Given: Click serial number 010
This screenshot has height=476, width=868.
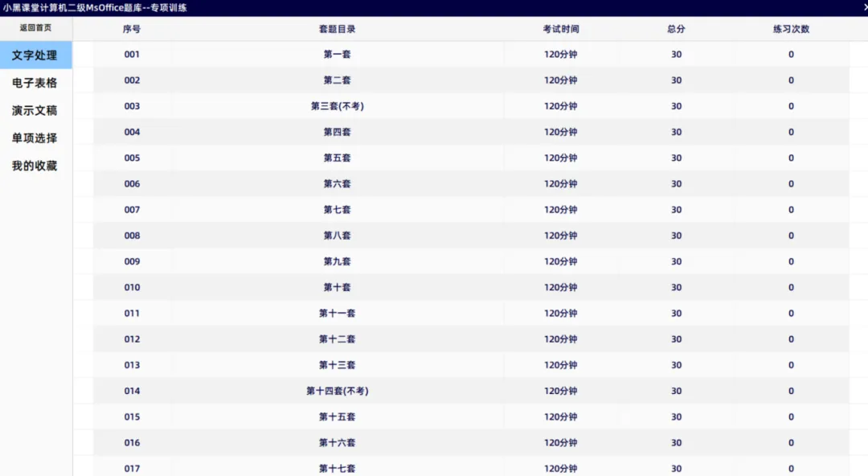Looking at the screenshot, I should point(132,287).
